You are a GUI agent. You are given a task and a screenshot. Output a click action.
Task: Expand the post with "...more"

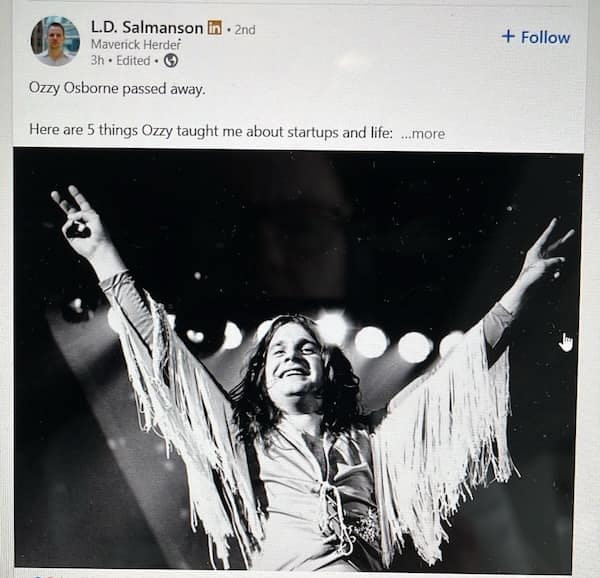423,133
